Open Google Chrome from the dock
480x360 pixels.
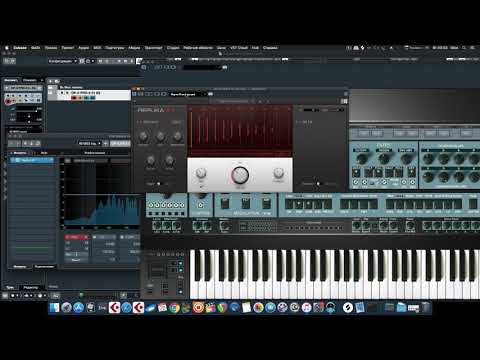click(x=174, y=307)
